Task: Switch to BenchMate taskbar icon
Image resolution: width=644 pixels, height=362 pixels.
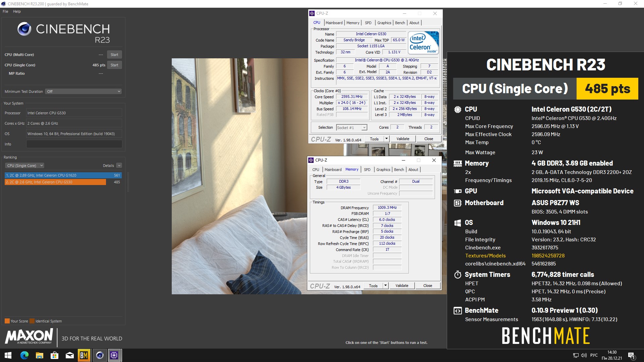Action: pos(84,355)
